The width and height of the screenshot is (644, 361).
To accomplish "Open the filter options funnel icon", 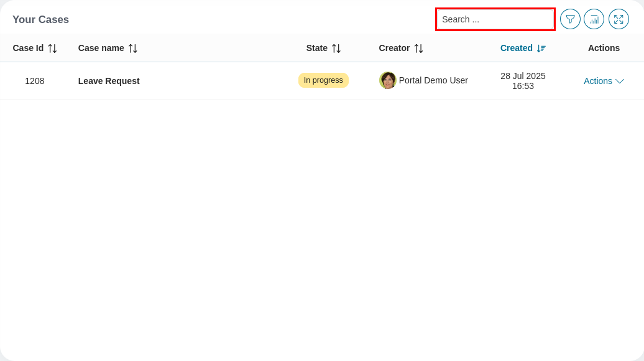I will (570, 19).
